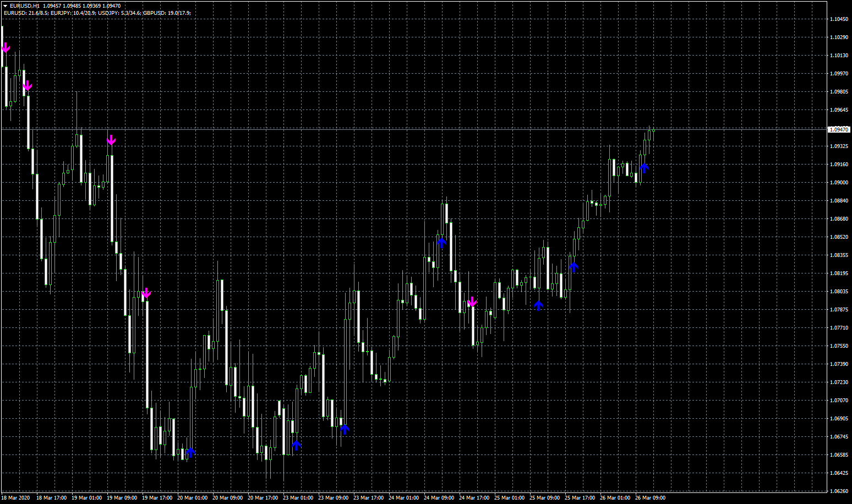Click price label 1.08355
Screen dimensions: 852x504
839,255
